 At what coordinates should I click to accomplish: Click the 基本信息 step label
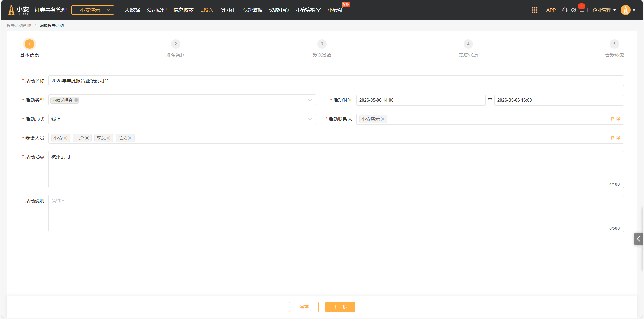pyautogui.click(x=30, y=55)
